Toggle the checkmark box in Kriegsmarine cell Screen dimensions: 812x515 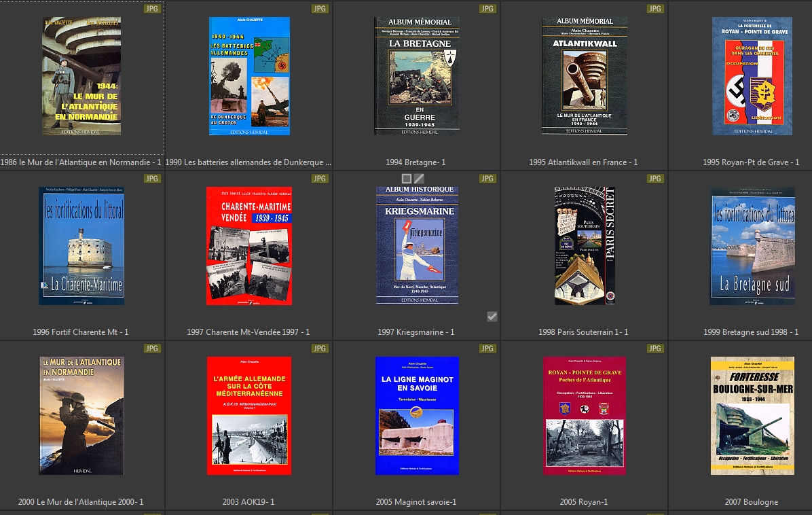(x=492, y=316)
